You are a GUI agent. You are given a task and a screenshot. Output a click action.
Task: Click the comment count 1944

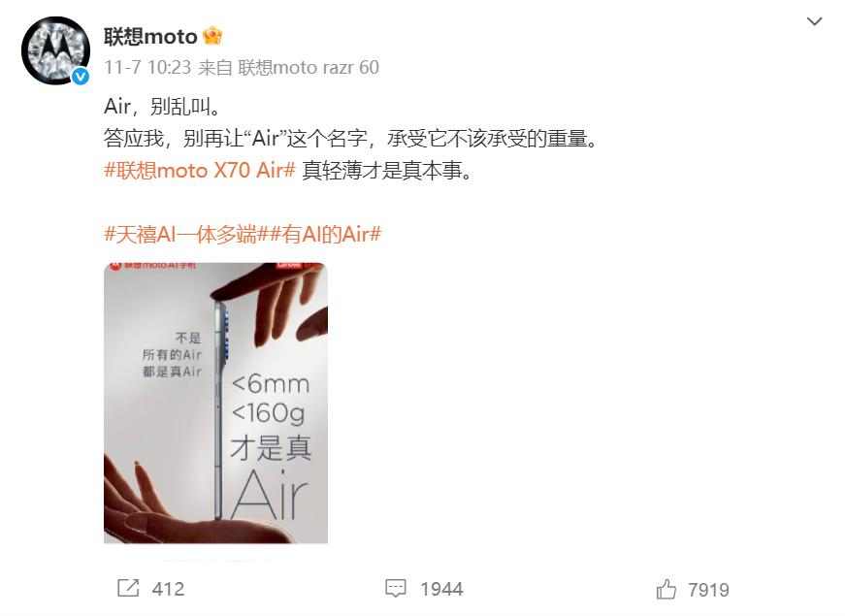point(441,589)
